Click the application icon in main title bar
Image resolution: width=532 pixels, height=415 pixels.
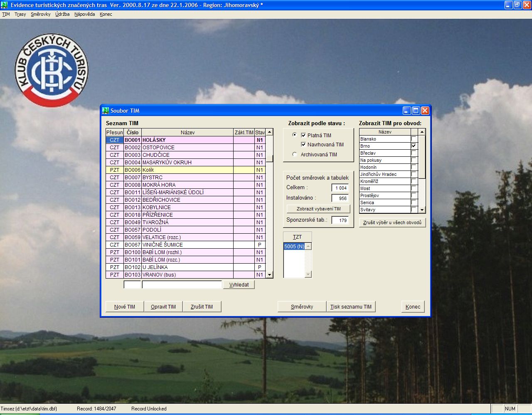click(5, 5)
